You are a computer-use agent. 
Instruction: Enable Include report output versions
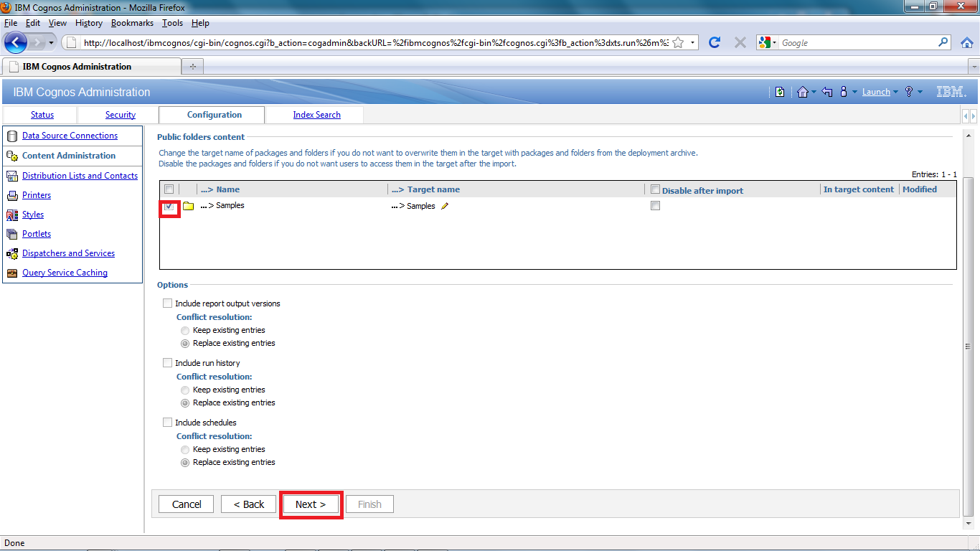pos(168,303)
